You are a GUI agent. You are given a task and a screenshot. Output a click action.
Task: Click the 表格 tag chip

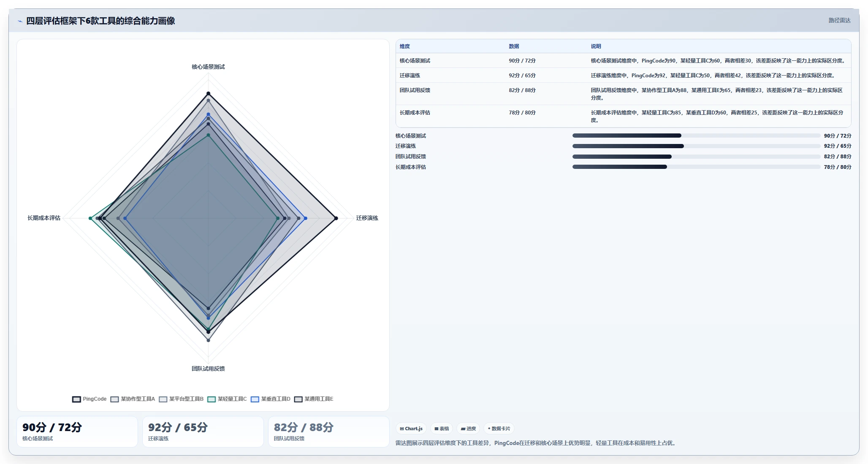click(x=442, y=429)
